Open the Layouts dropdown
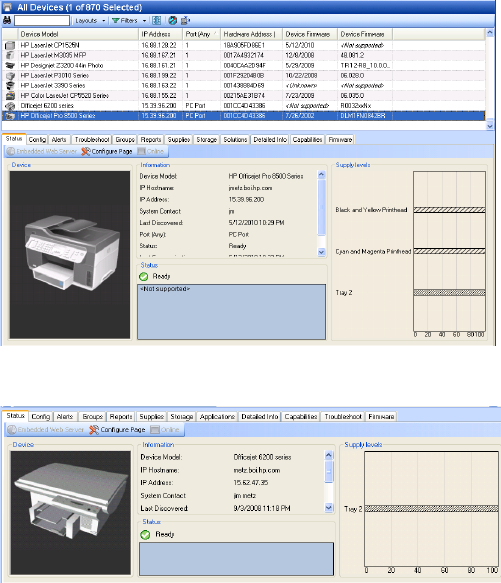Image resolution: width=501 pixels, height=583 pixels. pos(90,20)
